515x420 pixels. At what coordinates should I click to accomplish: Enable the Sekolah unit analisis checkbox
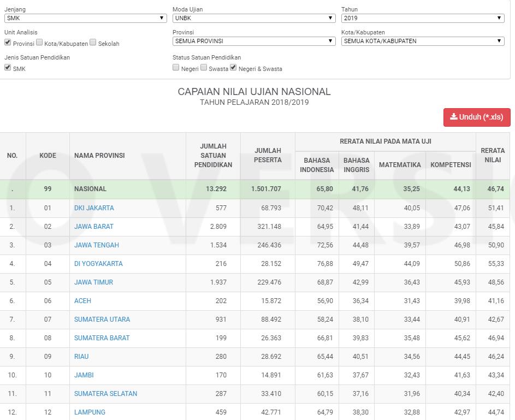pyautogui.click(x=93, y=43)
